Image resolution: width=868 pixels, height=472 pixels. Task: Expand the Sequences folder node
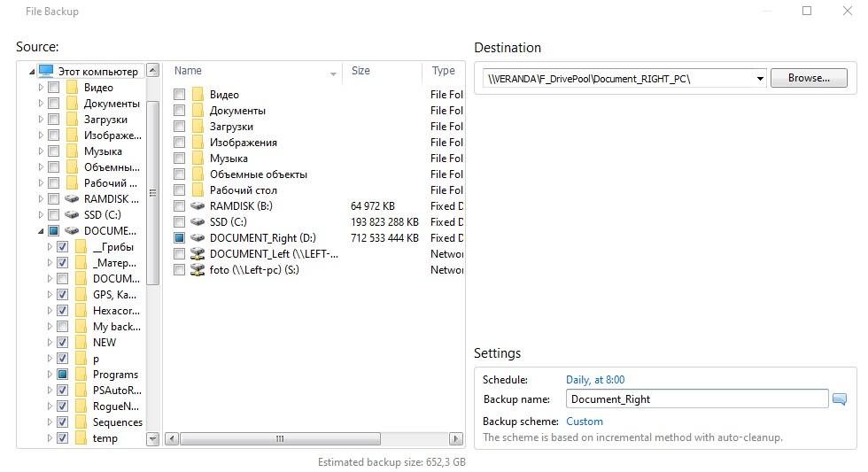coord(50,422)
